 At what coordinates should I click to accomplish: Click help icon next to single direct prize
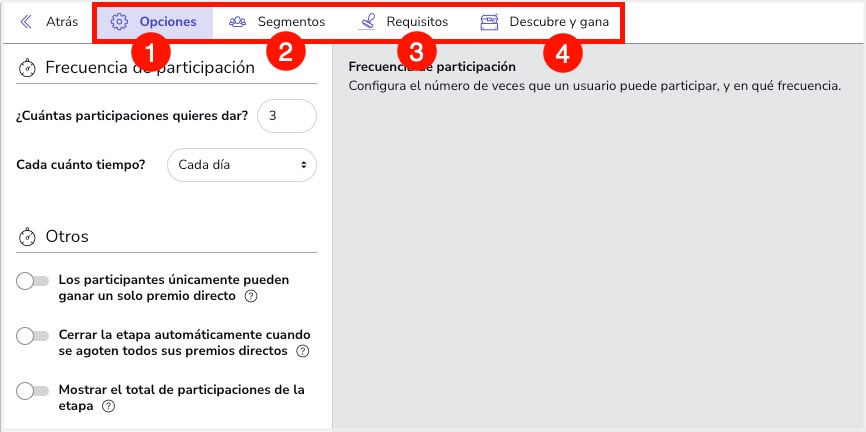251,297
